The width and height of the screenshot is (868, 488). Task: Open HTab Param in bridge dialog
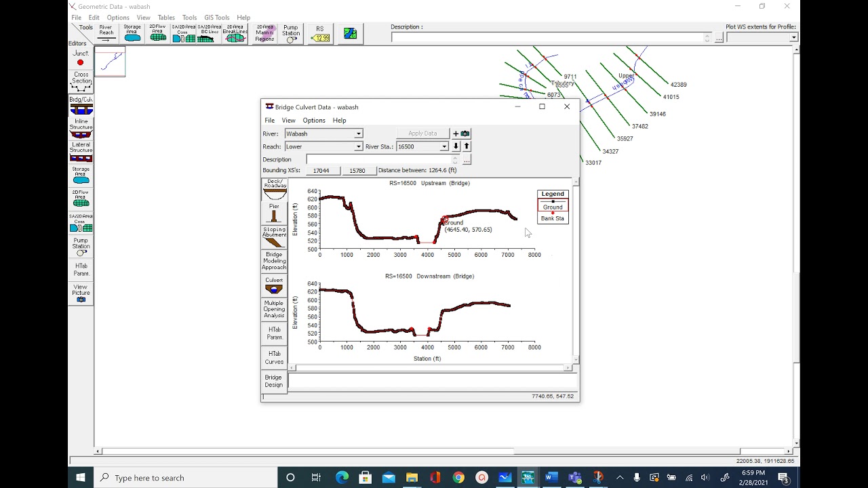pos(274,333)
